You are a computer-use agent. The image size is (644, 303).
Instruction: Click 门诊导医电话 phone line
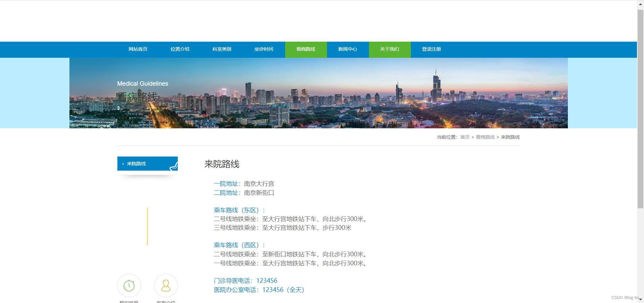click(x=246, y=281)
